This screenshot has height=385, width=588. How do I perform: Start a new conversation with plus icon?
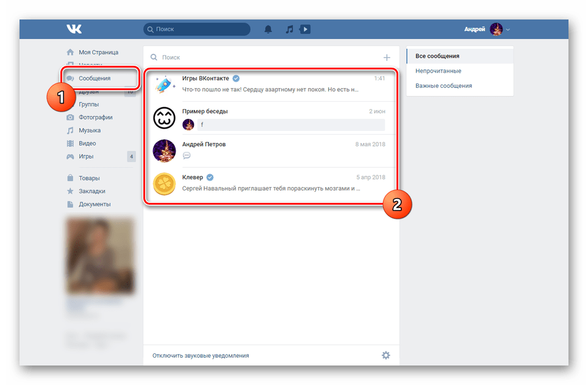(387, 57)
